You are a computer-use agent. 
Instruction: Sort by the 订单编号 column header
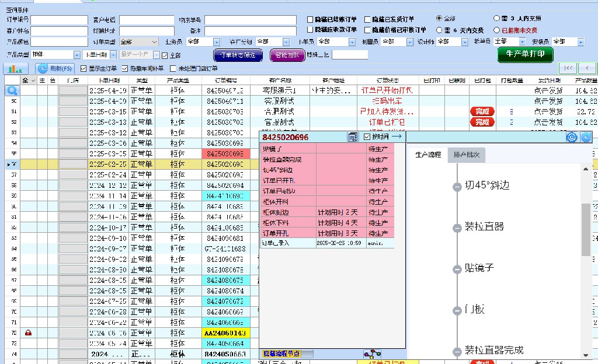tap(226, 80)
